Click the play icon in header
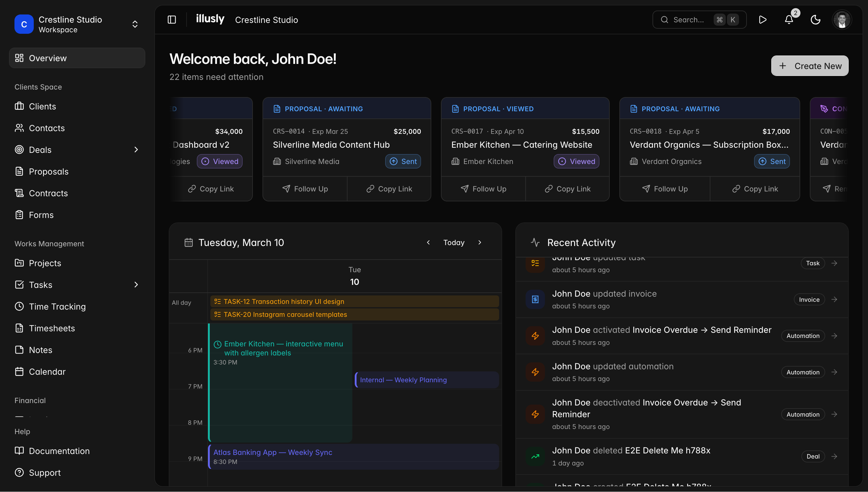Viewport: 868px width, 492px height. tap(762, 20)
